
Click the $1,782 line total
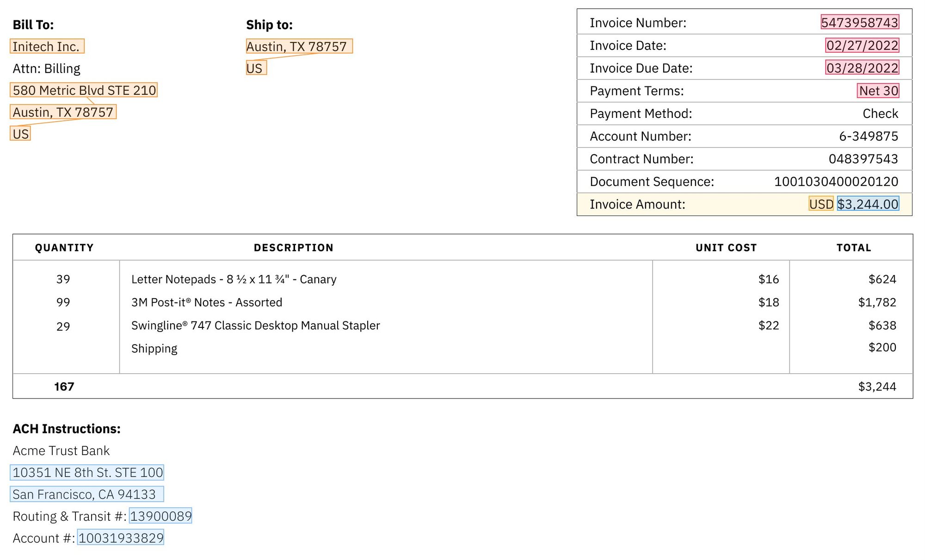click(x=877, y=302)
